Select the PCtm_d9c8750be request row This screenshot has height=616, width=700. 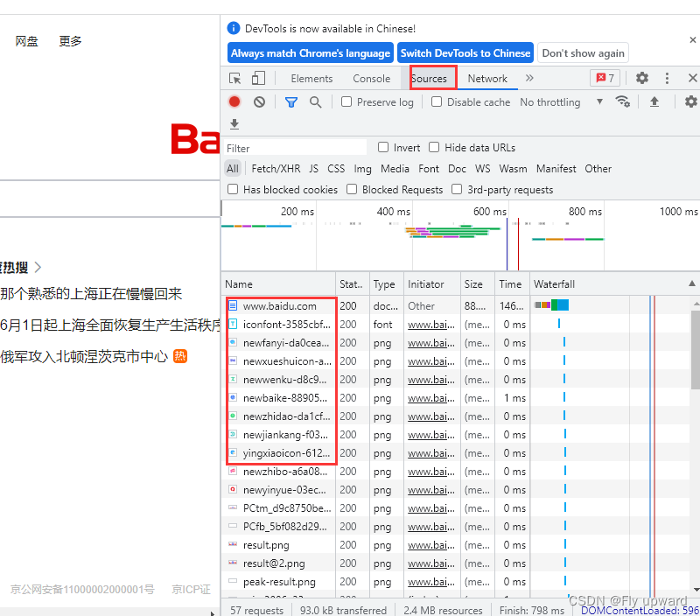[x=455, y=508]
